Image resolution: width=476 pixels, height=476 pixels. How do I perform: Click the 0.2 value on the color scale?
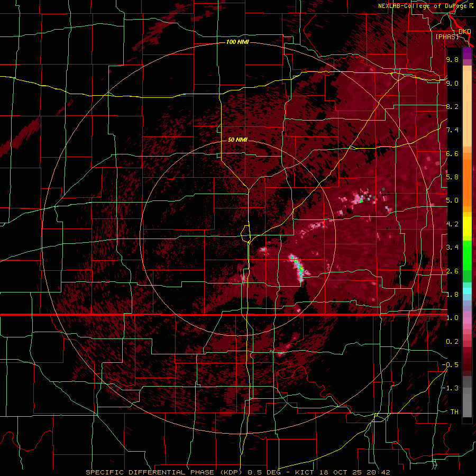pos(452,342)
